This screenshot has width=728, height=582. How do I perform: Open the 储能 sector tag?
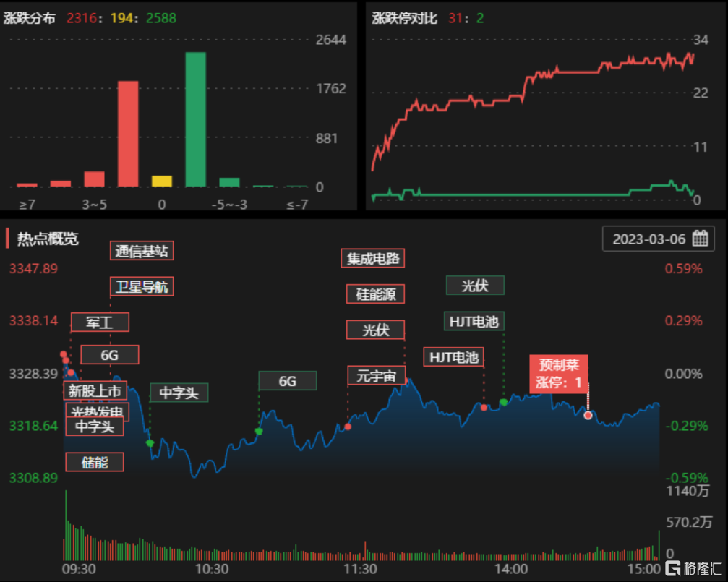[x=95, y=462]
